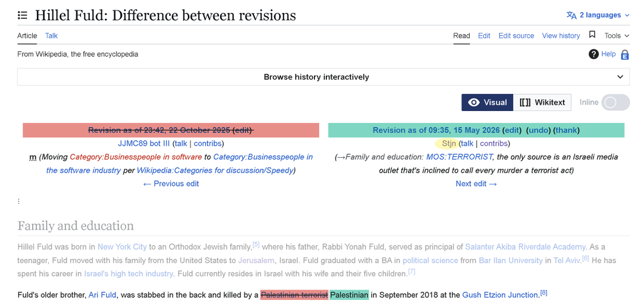The width and height of the screenshot is (644, 302).
Task: Click citation reference [8]
Action: click(x=544, y=293)
